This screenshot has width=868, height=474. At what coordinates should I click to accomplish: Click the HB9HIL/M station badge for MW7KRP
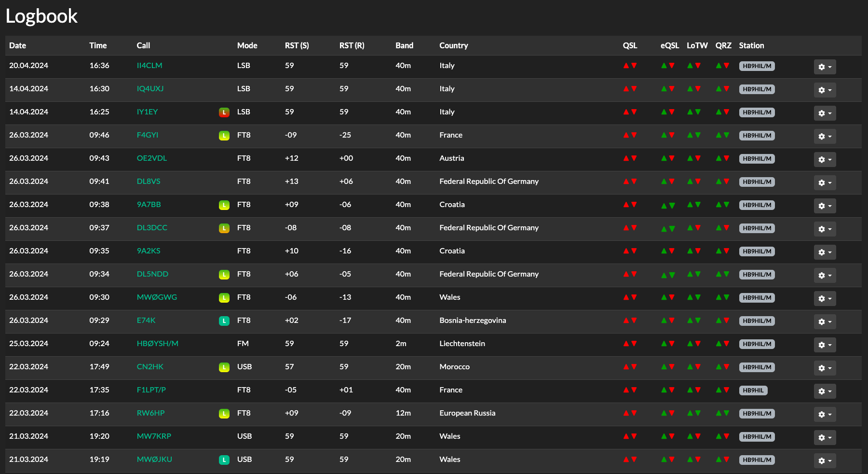click(757, 437)
